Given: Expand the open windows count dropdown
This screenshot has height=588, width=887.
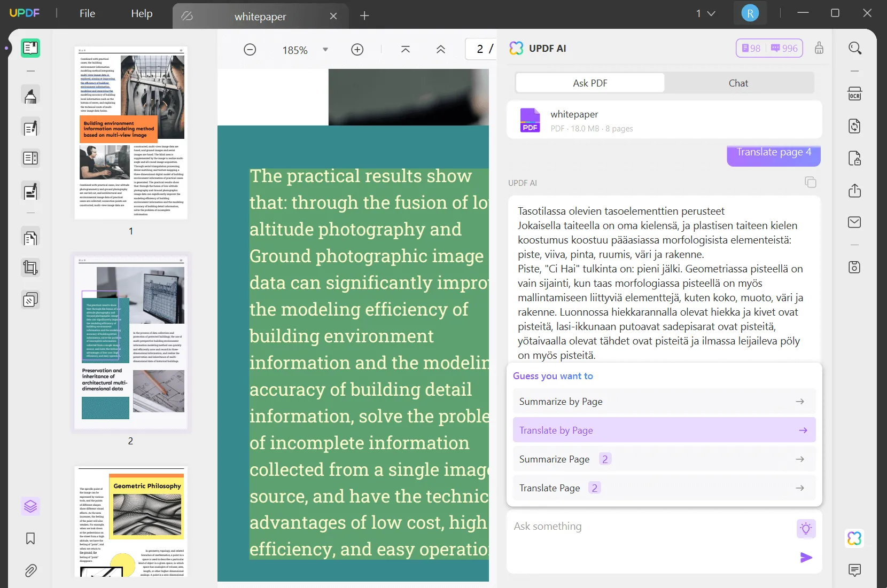Looking at the screenshot, I should (x=706, y=13).
